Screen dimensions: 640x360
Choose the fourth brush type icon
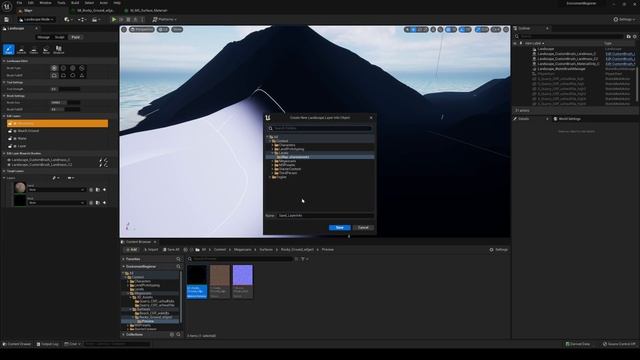(82, 68)
